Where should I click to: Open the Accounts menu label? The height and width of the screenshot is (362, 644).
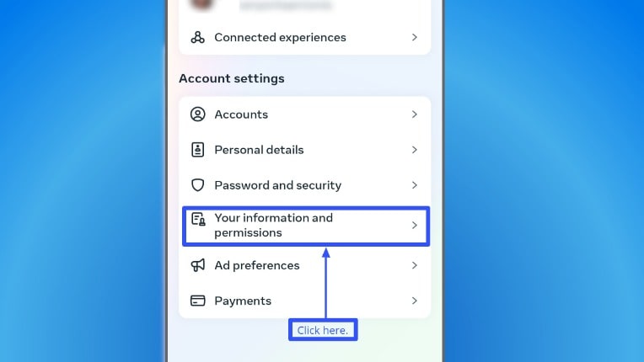[x=241, y=114]
